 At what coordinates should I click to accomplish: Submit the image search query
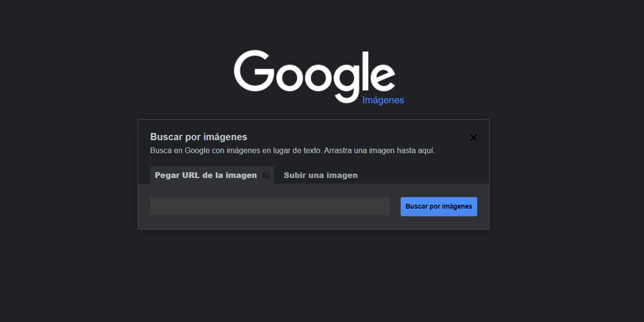pyautogui.click(x=438, y=206)
